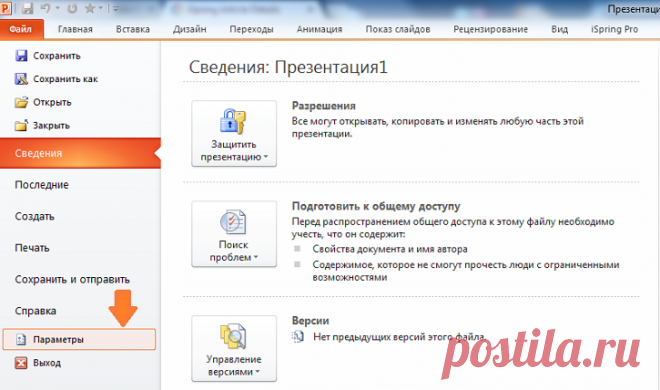
Task: Open the Undo history dropdown arrow
Action: pos(57,8)
